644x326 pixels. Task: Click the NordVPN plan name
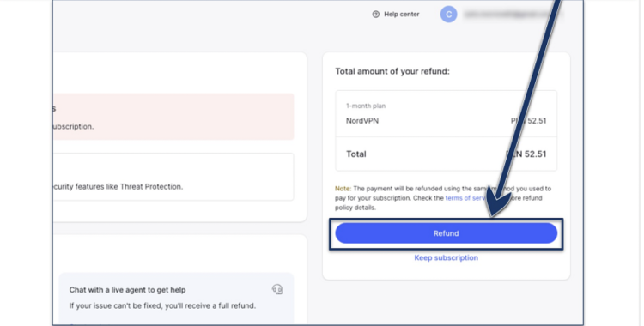point(362,121)
